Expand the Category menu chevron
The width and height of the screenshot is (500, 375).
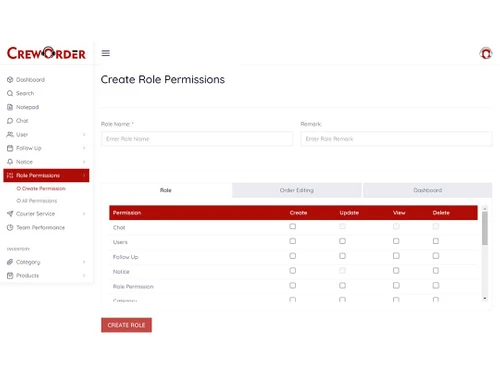pyautogui.click(x=84, y=262)
